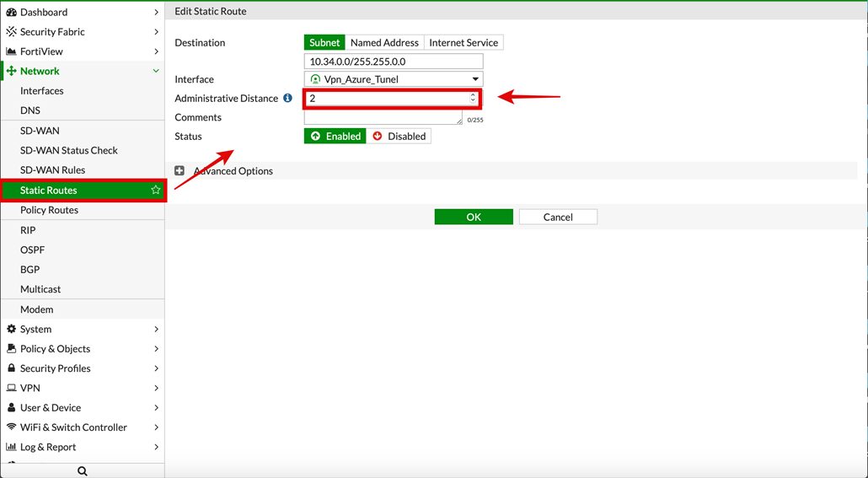Image resolution: width=868 pixels, height=478 pixels.
Task: Open Static Routes menu item
Action: pos(83,190)
